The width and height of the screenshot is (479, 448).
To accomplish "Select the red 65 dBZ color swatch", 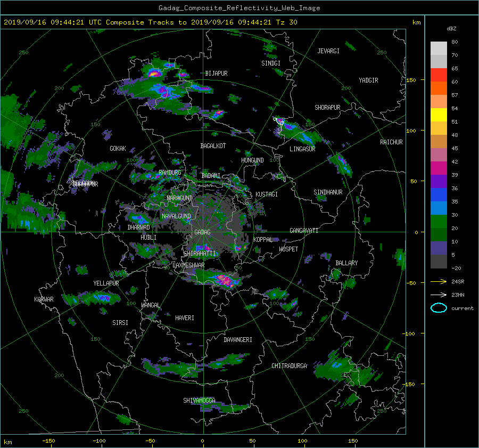I will click(x=439, y=75).
